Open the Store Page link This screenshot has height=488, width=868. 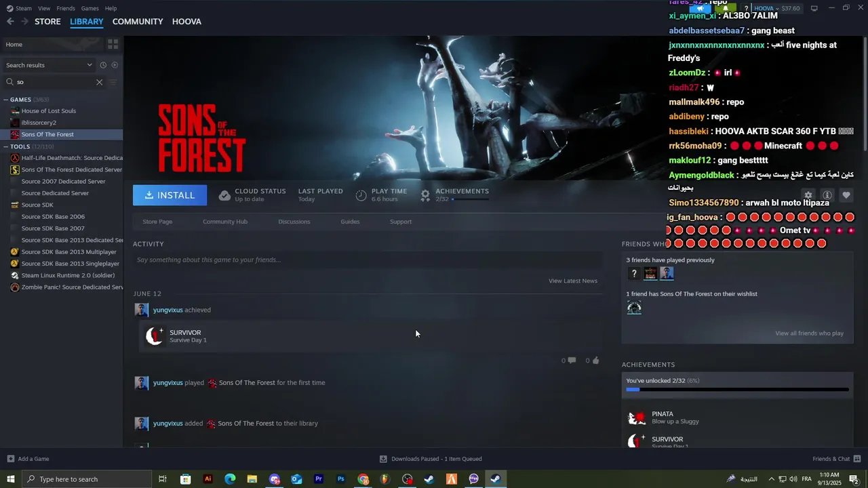click(157, 222)
